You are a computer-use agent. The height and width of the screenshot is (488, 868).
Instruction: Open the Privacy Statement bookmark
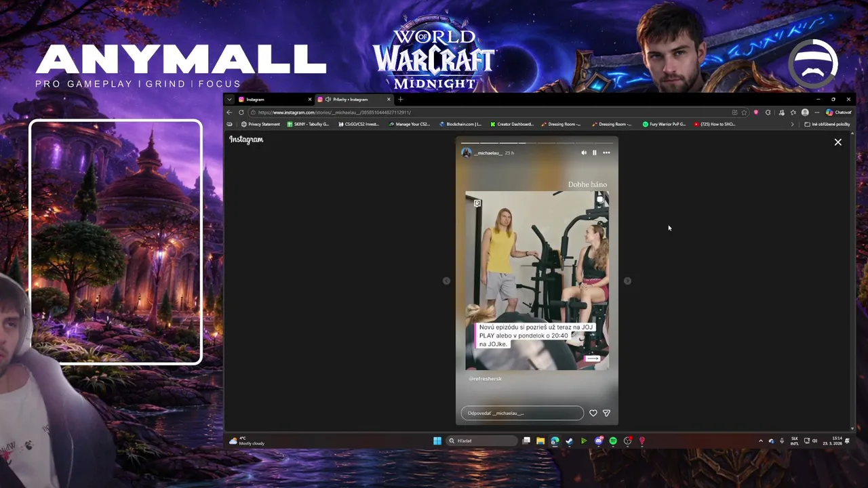[x=260, y=124]
